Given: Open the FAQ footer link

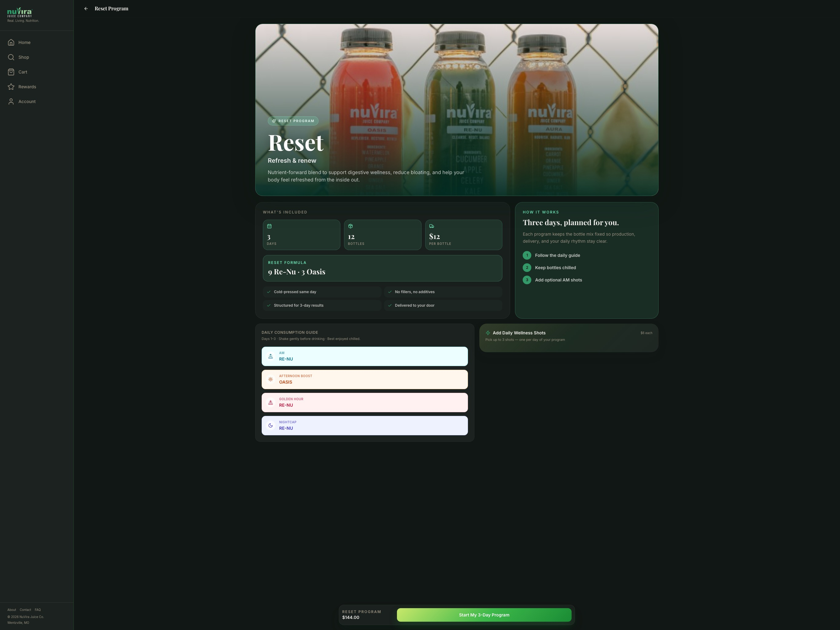Looking at the screenshot, I should [x=38, y=610].
